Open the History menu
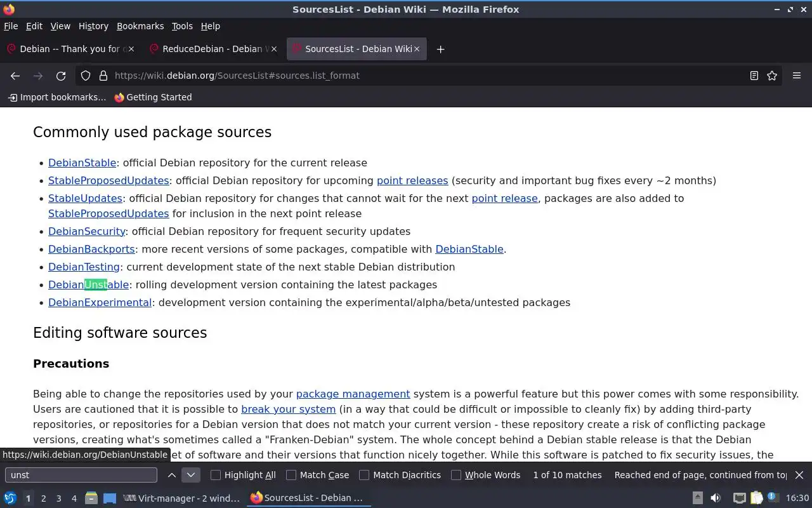This screenshot has height=508, width=812. coord(93,26)
